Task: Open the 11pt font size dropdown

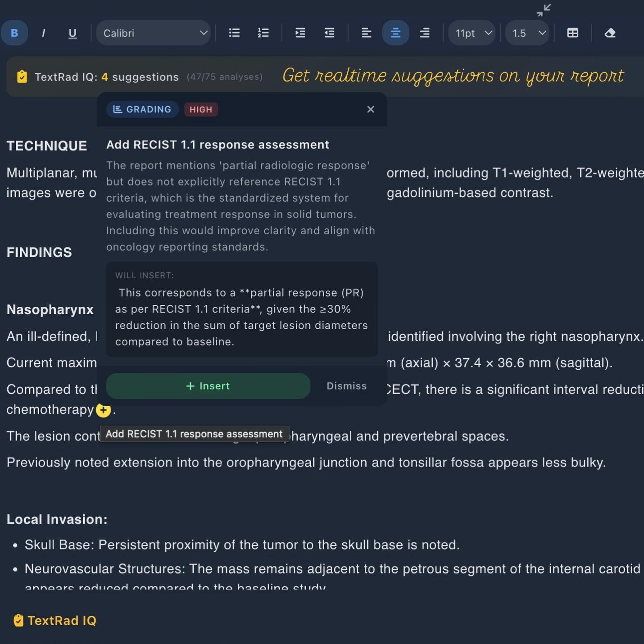Action: point(471,32)
